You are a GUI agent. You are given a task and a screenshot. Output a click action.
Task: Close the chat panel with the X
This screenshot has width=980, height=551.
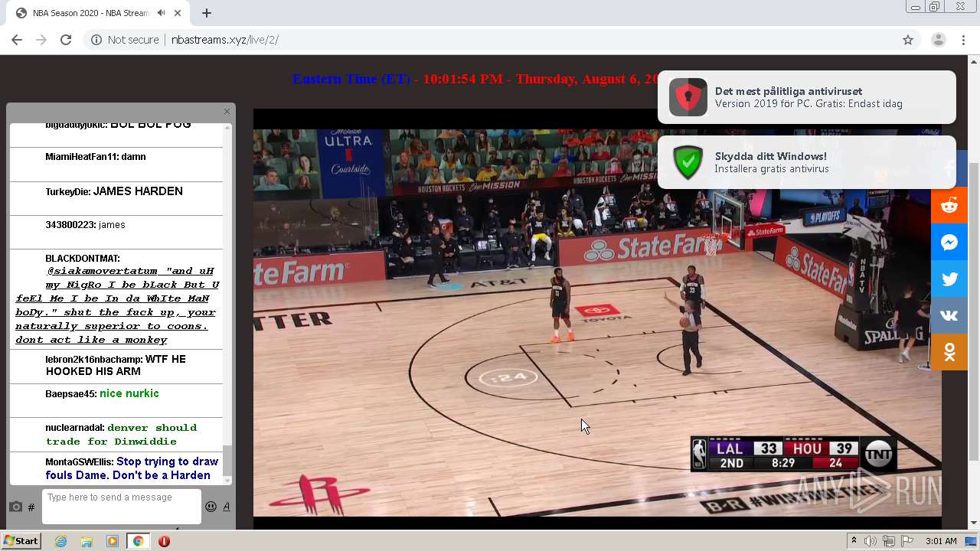pyautogui.click(x=227, y=112)
